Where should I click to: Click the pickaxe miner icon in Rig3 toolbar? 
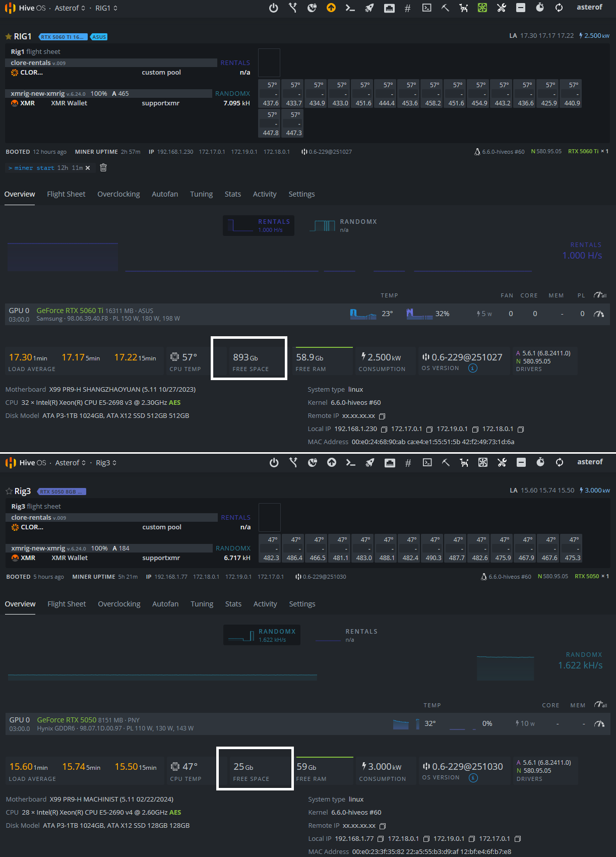(446, 463)
